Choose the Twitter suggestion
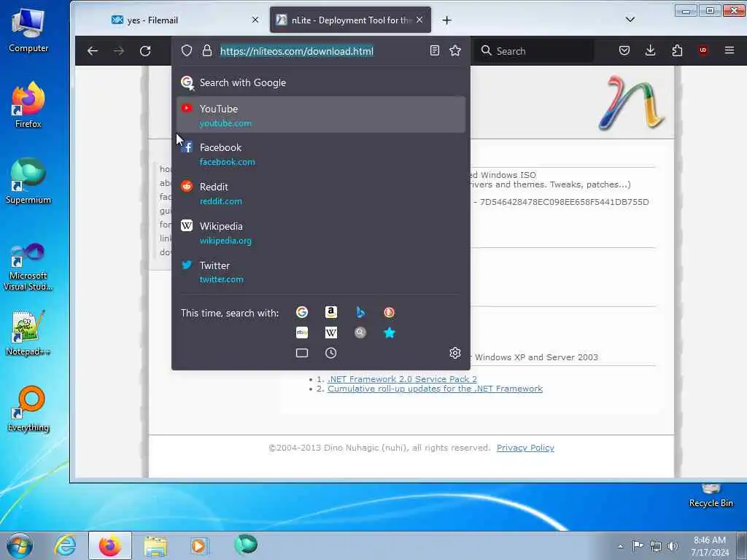747x560 pixels. click(321, 272)
